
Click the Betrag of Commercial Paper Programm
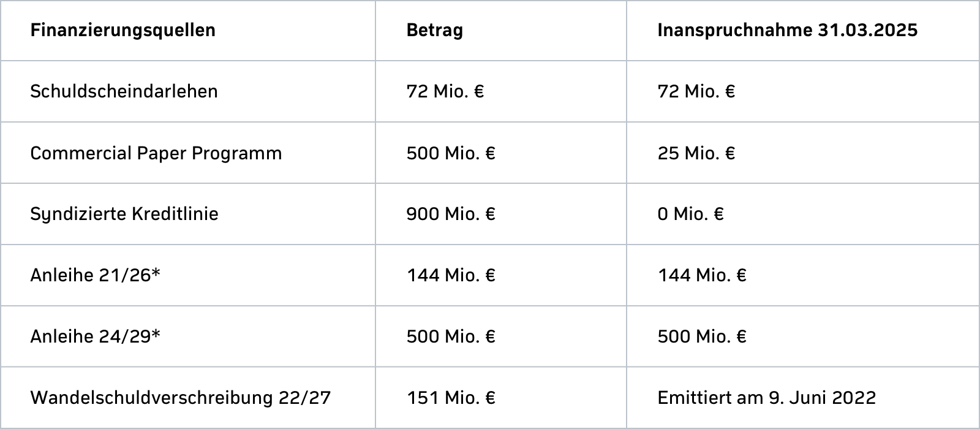[450, 153]
